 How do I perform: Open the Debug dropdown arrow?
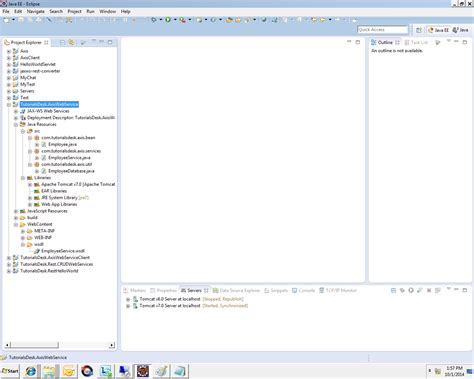coord(160,20)
